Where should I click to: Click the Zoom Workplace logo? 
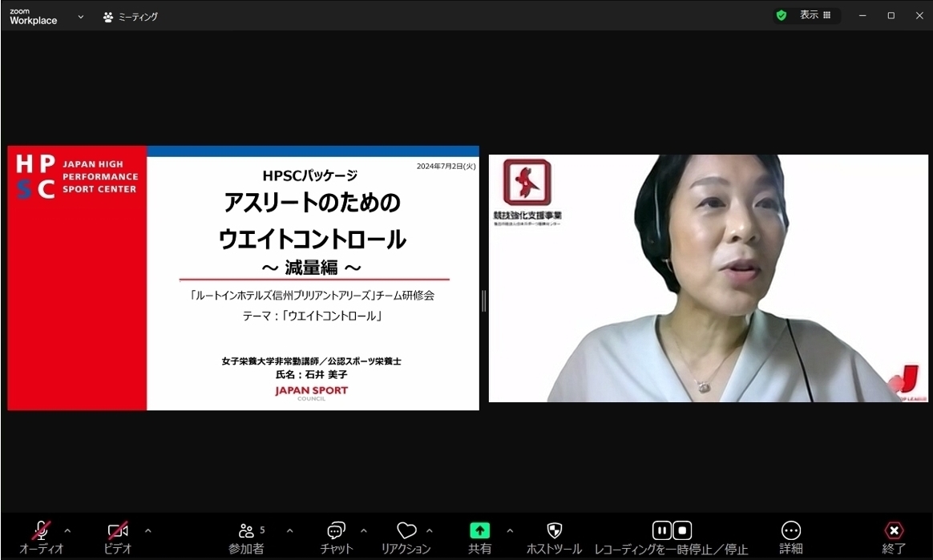tap(34, 17)
